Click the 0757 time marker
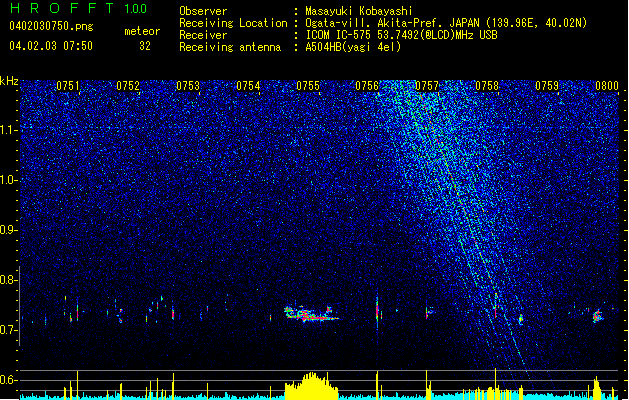The image size is (629, 400). point(427,86)
